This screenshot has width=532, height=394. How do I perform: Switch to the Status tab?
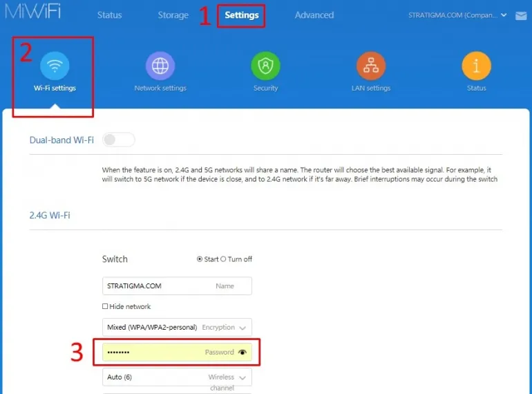[x=110, y=15]
